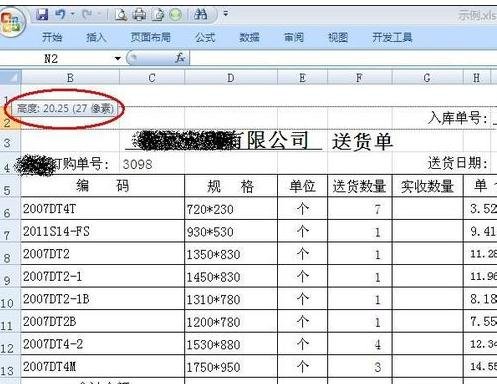The image size is (497, 384).
Task: Open Customize Quick Access Toolbar dropdown
Action: click(x=226, y=14)
